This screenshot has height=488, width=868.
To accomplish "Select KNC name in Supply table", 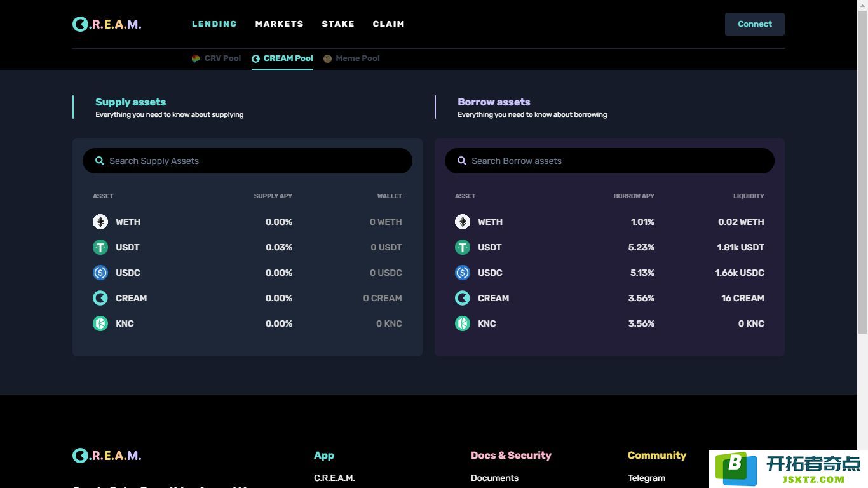I will (x=125, y=323).
